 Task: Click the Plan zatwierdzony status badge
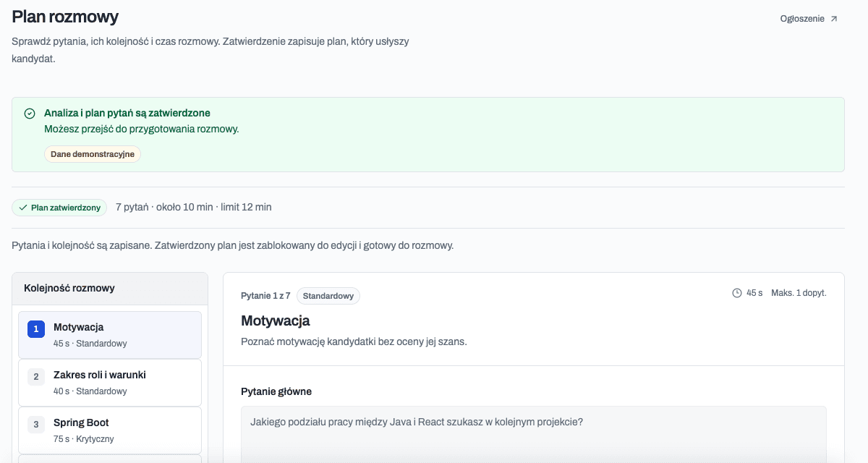[59, 208]
